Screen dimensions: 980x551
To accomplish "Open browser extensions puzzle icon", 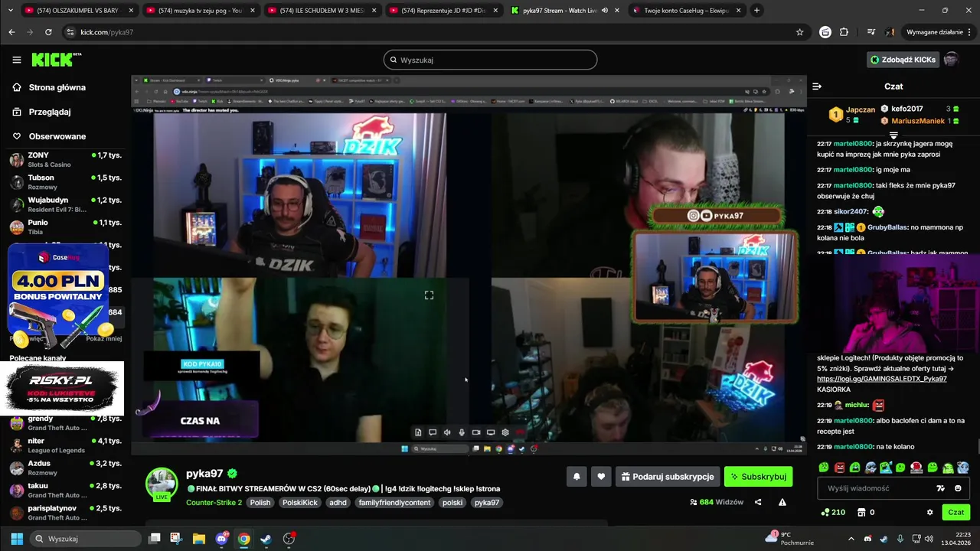I will click(x=844, y=32).
